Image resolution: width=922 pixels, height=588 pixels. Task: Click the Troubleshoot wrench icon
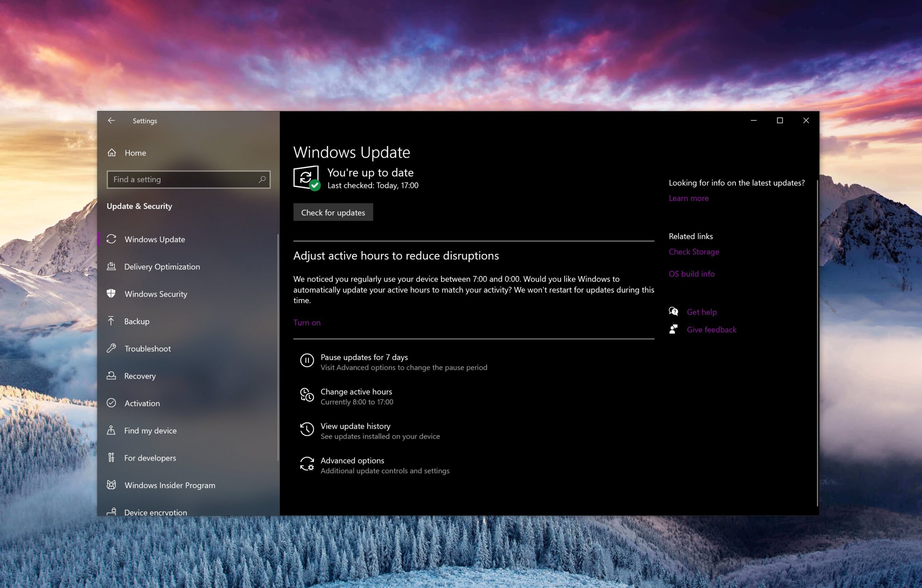(111, 348)
